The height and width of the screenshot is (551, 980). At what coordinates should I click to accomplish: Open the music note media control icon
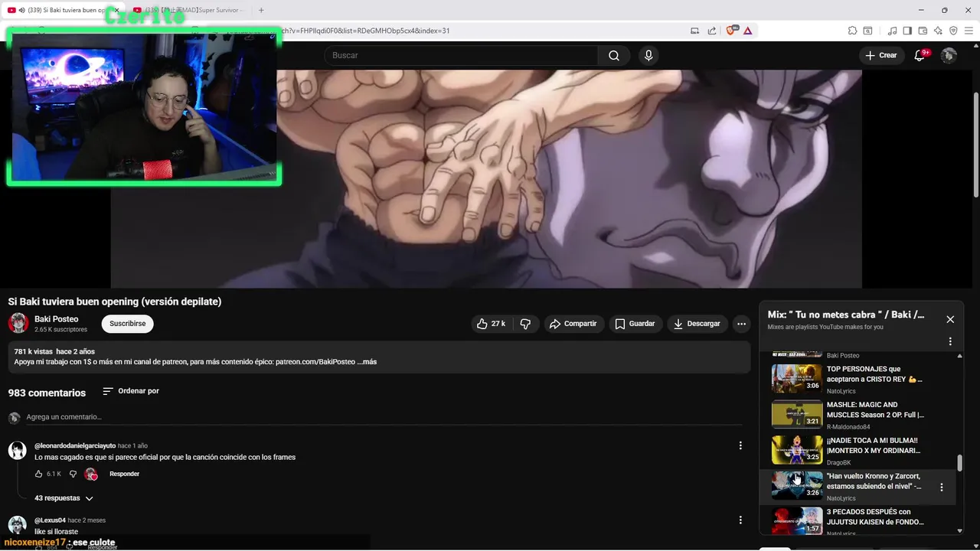coord(892,31)
